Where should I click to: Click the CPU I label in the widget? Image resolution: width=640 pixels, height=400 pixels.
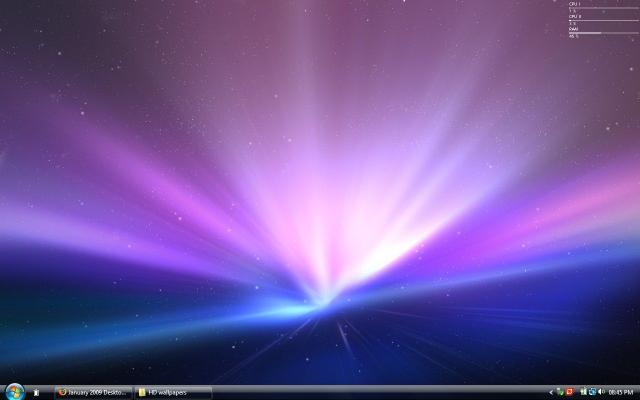pyautogui.click(x=575, y=4)
